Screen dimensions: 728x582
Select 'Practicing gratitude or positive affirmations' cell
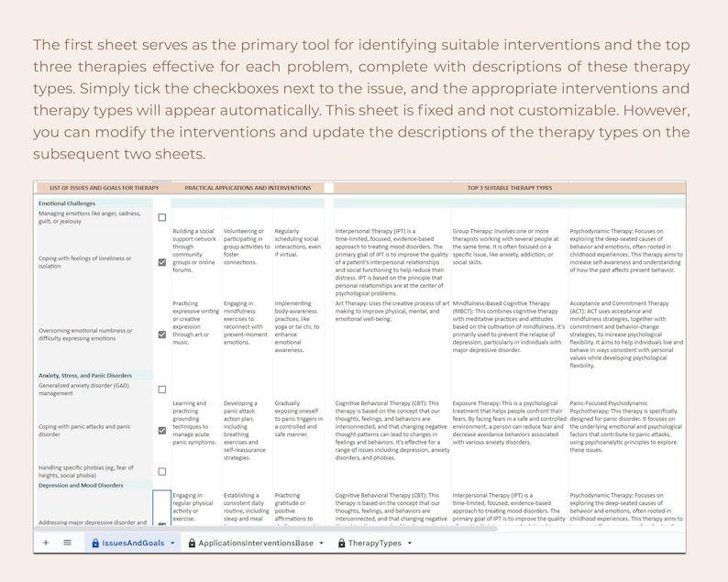299,507
